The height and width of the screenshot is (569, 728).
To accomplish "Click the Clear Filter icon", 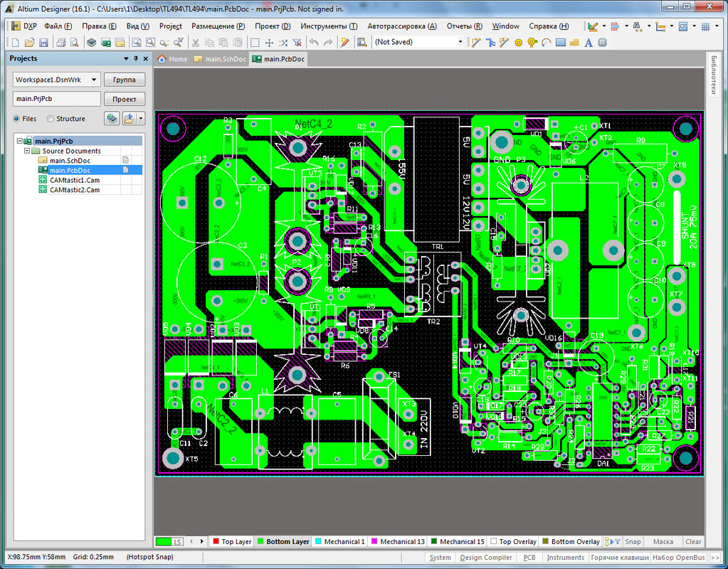I will (297, 43).
